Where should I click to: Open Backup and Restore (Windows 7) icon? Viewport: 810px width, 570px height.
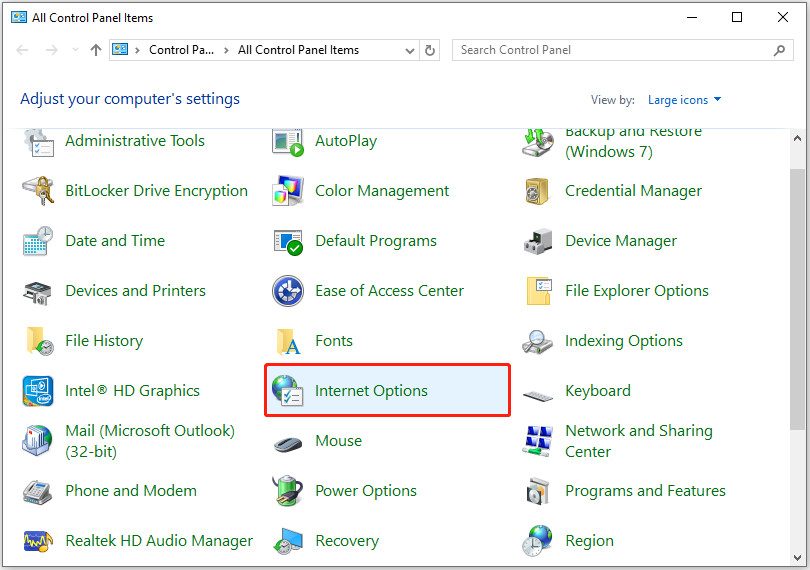click(x=538, y=143)
